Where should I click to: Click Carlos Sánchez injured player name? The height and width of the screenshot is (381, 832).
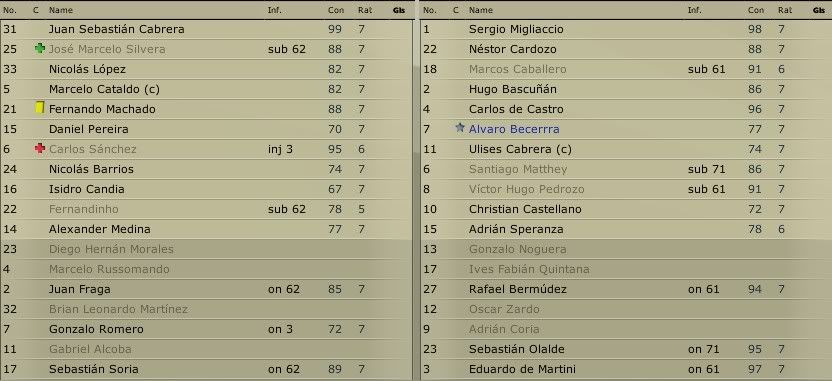click(92, 149)
